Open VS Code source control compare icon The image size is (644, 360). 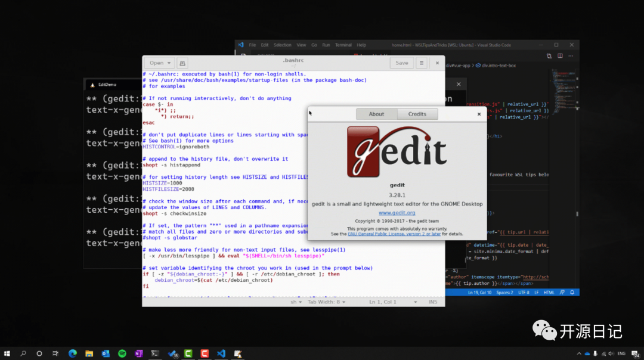(x=549, y=56)
